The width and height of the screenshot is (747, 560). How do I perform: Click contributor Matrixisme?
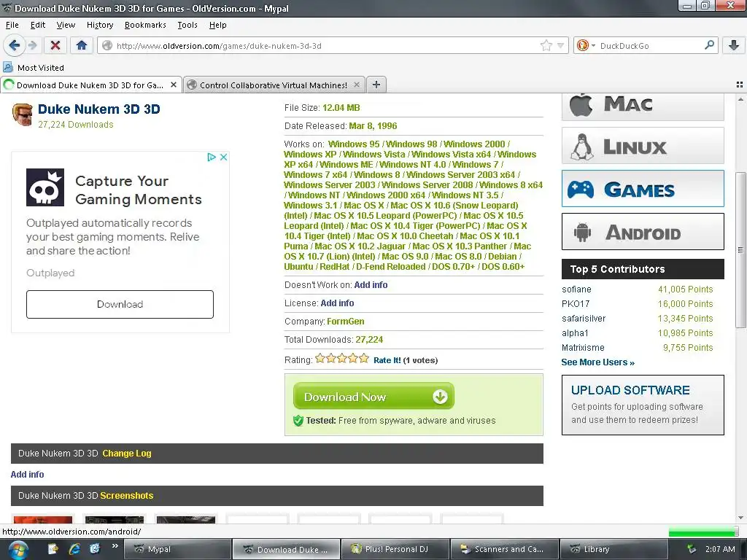tap(583, 348)
